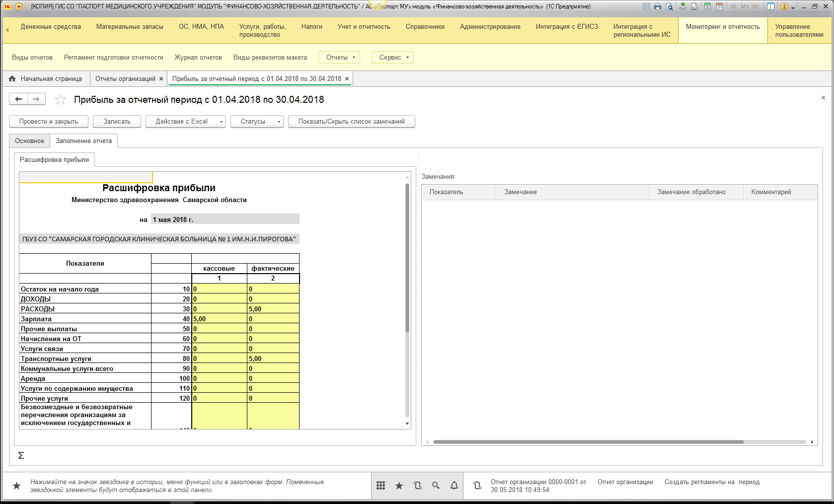Screen dimensions: 834x504
Task: Open the Справочники menu section
Action: coord(425,27)
